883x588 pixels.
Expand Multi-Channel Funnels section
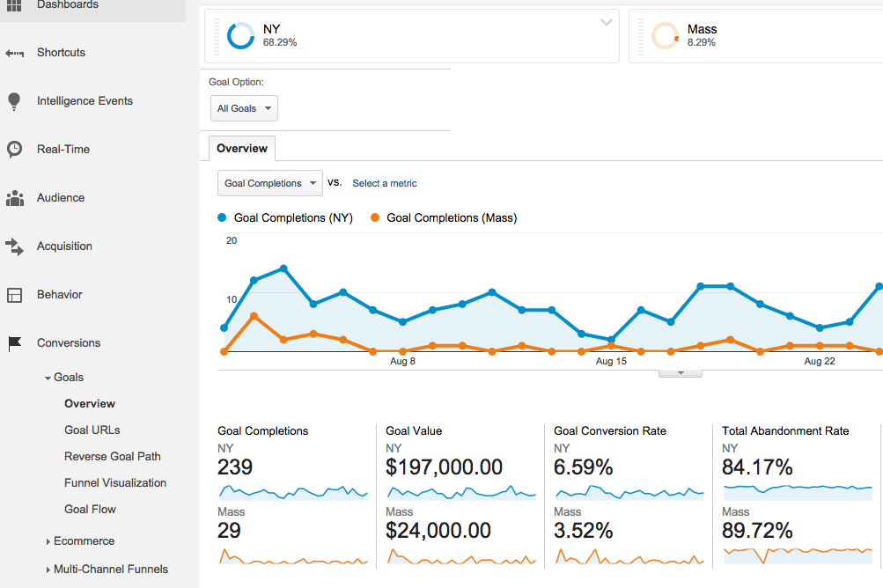48,570
